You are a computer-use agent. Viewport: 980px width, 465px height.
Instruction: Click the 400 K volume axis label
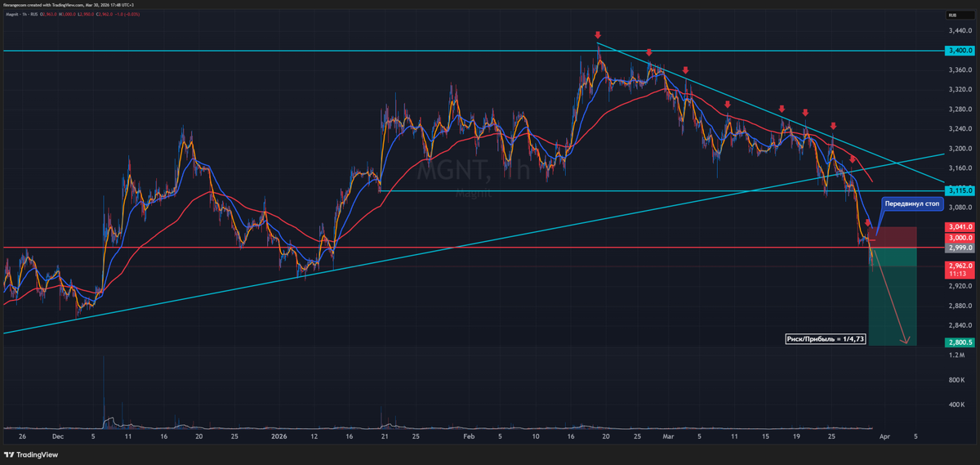pos(956,404)
